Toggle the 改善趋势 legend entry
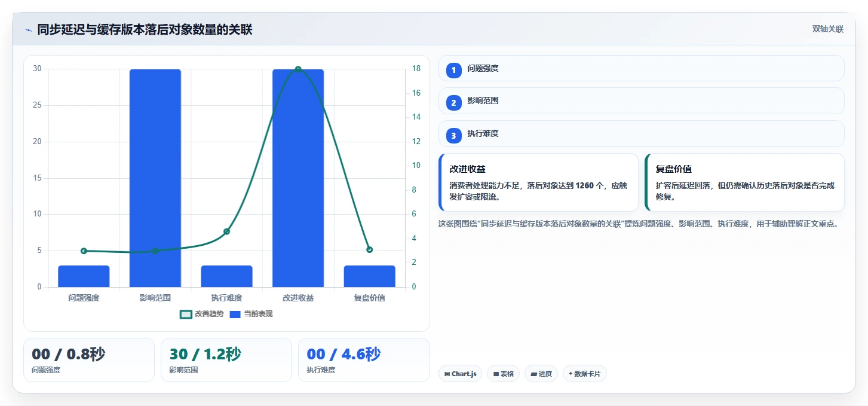The height and width of the screenshot is (406, 868). coord(202,314)
